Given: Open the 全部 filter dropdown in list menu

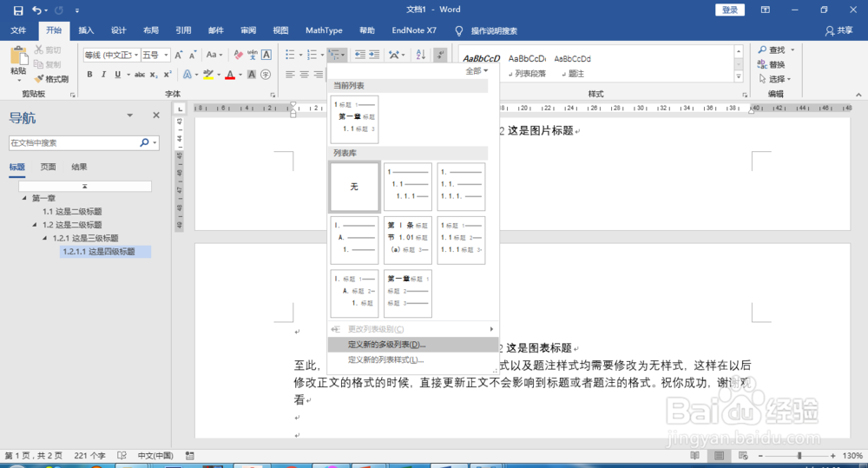Looking at the screenshot, I should (x=476, y=71).
